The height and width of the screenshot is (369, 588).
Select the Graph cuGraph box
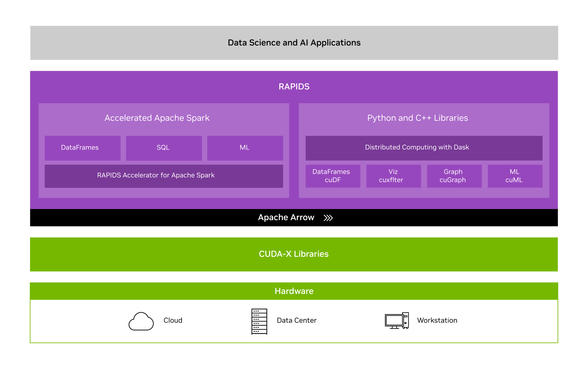tap(454, 176)
